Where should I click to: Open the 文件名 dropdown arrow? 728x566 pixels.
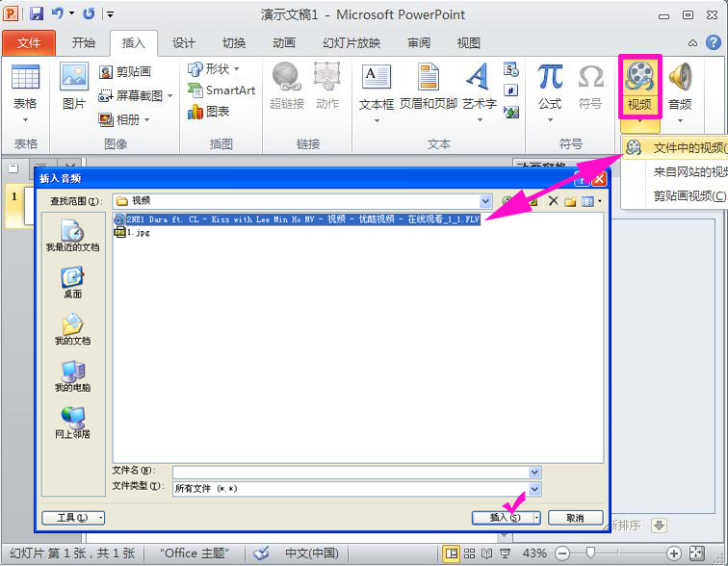[x=534, y=473]
